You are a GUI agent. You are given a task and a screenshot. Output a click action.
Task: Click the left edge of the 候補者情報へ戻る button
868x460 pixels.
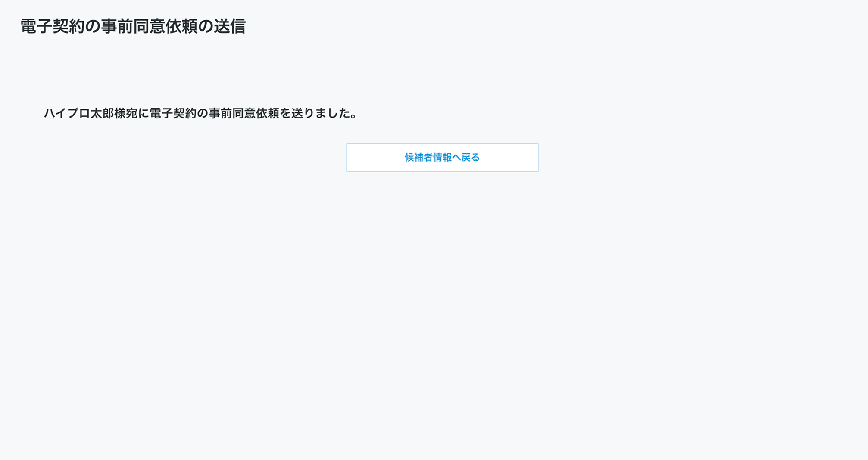click(349, 158)
